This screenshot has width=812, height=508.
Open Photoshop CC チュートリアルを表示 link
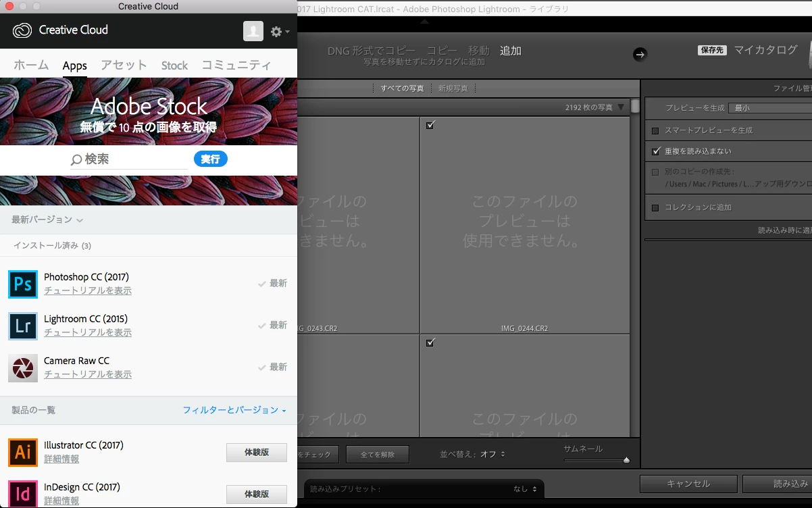[x=88, y=290]
